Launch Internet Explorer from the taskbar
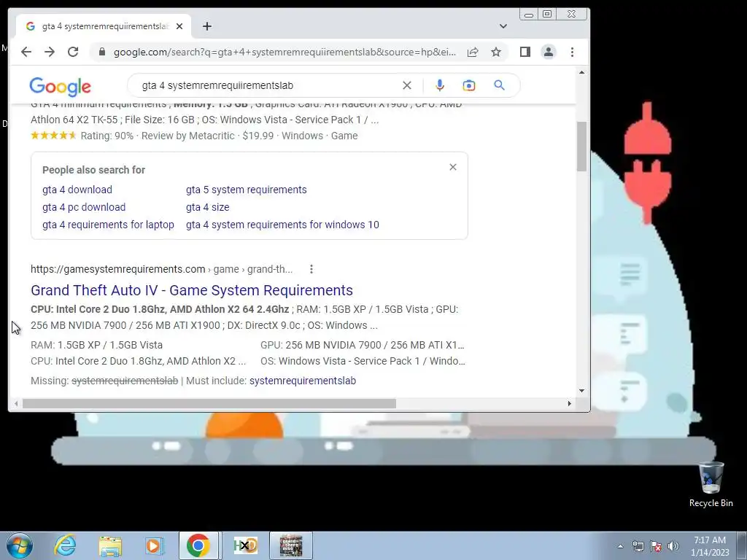The height and width of the screenshot is (560, 747). pos(65,545)
